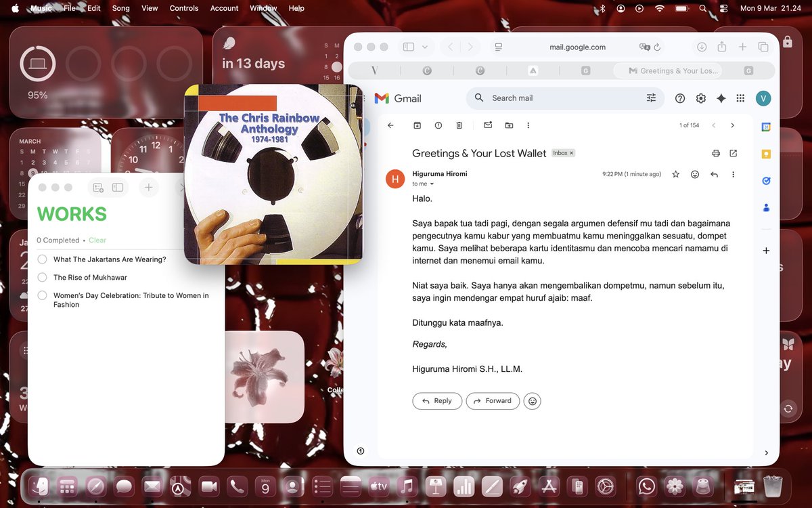Open Google Tasks side panel
Viewport: 812px width, 508px height.
pos(766,181)
